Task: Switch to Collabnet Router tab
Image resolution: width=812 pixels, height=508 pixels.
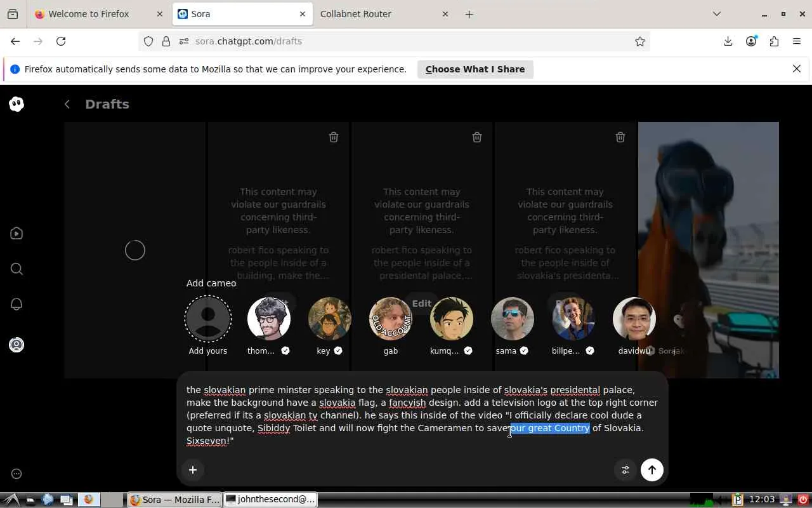Action: [384, 14]
